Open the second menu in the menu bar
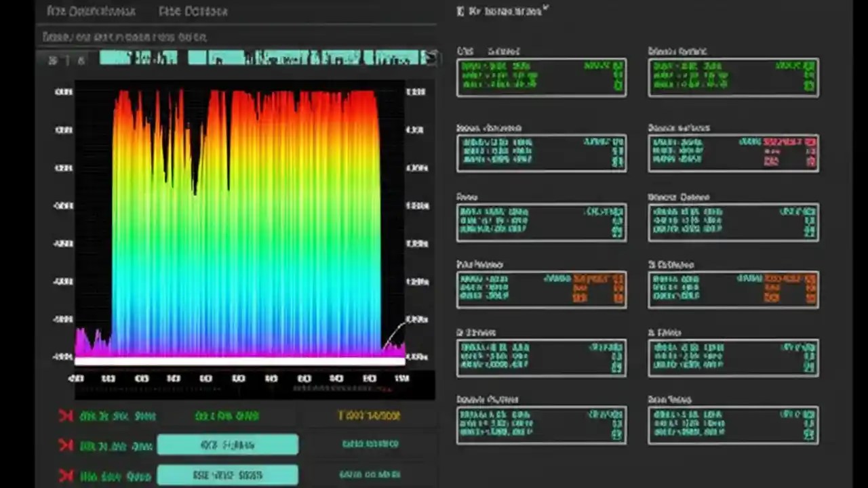Viewport: 868px width, 488px height. 192,11
